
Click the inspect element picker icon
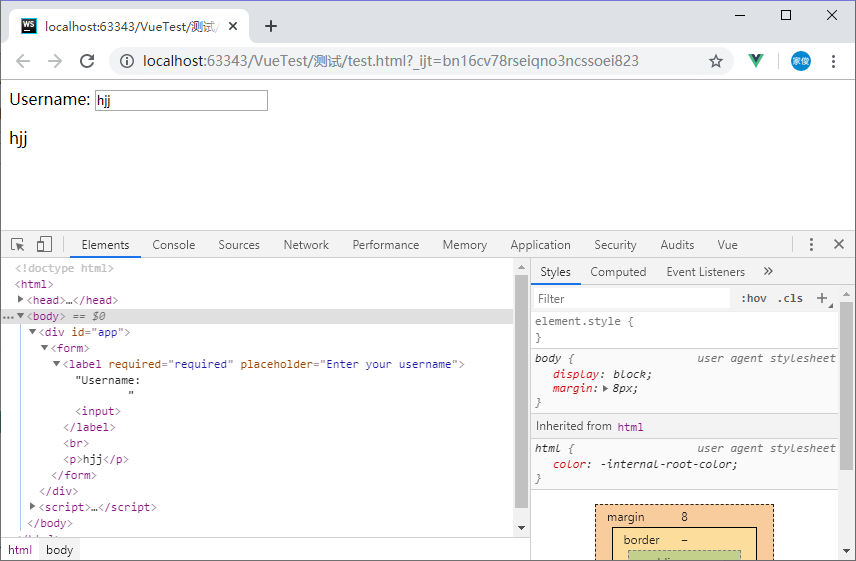pyautogui.click(x=18, y=245)
